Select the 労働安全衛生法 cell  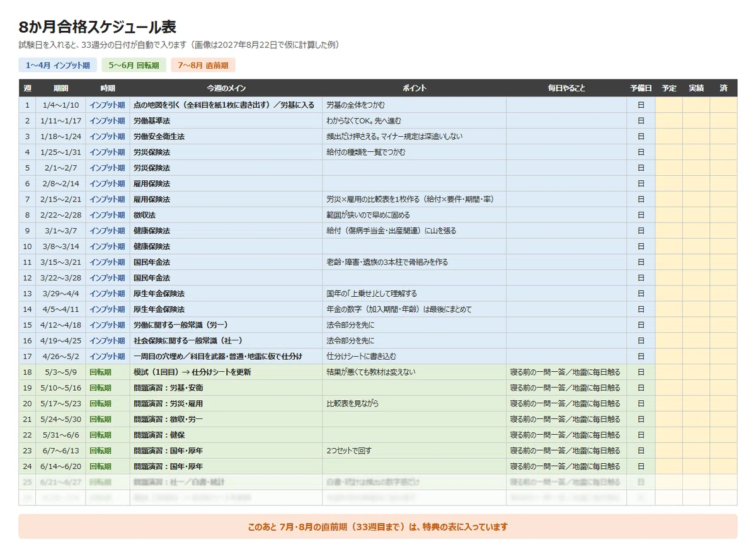[226, 136]
